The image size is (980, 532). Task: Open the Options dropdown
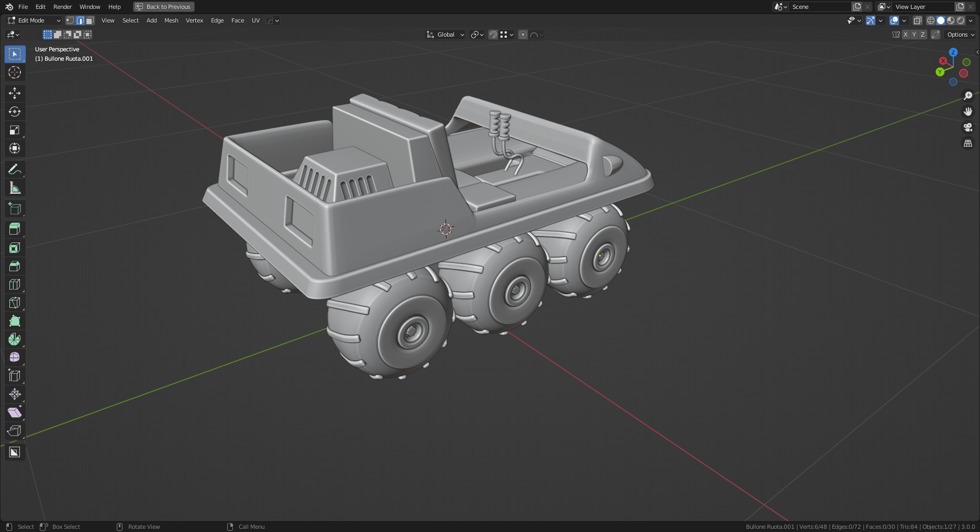[x=961, y=35]
